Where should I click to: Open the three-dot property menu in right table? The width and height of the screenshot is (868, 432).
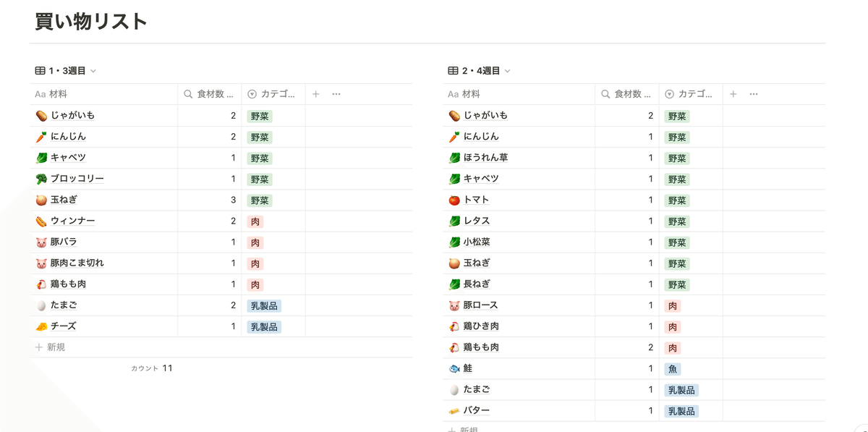(x=754, y=94)
